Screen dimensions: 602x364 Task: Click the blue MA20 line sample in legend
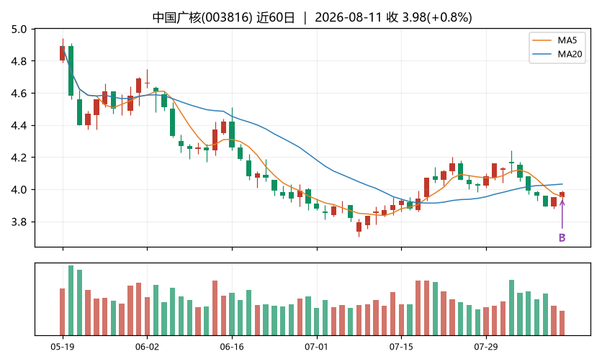pyautogui.click(x=542, y=54)
